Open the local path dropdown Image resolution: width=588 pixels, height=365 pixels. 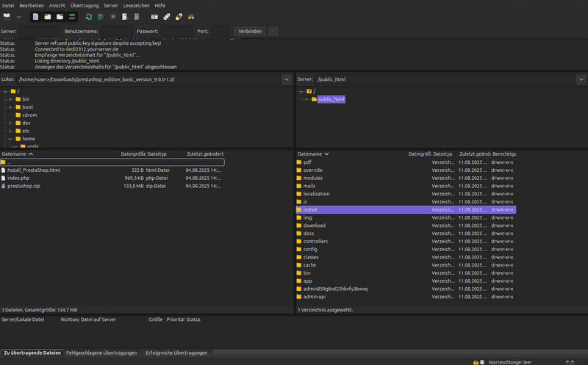(286, 79)
